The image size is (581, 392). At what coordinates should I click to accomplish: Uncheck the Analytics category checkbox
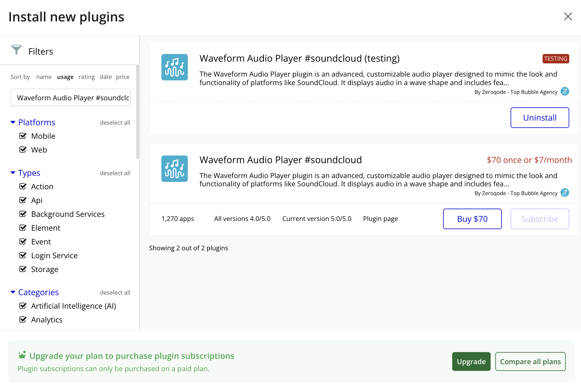pyautogui.click(x=23, y=320)
